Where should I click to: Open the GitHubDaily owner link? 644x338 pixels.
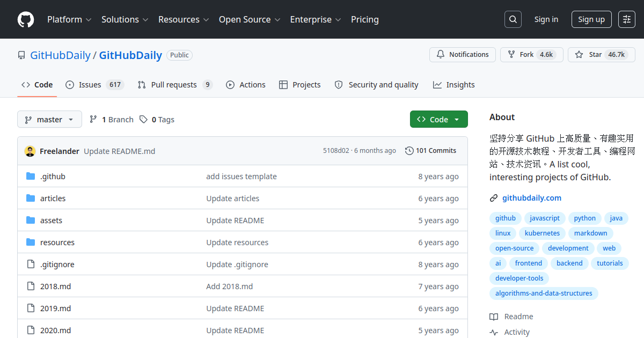tap(60, 55)
